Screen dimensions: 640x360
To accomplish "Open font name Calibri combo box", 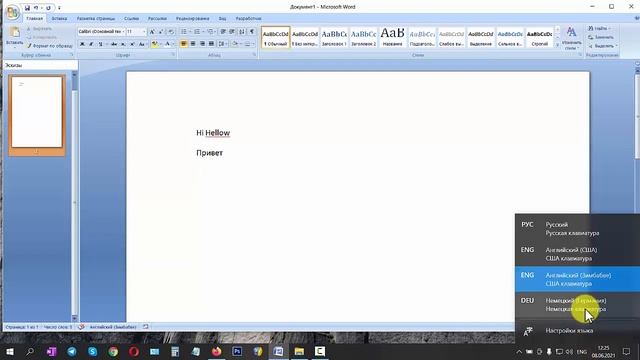I will point(101,31).
